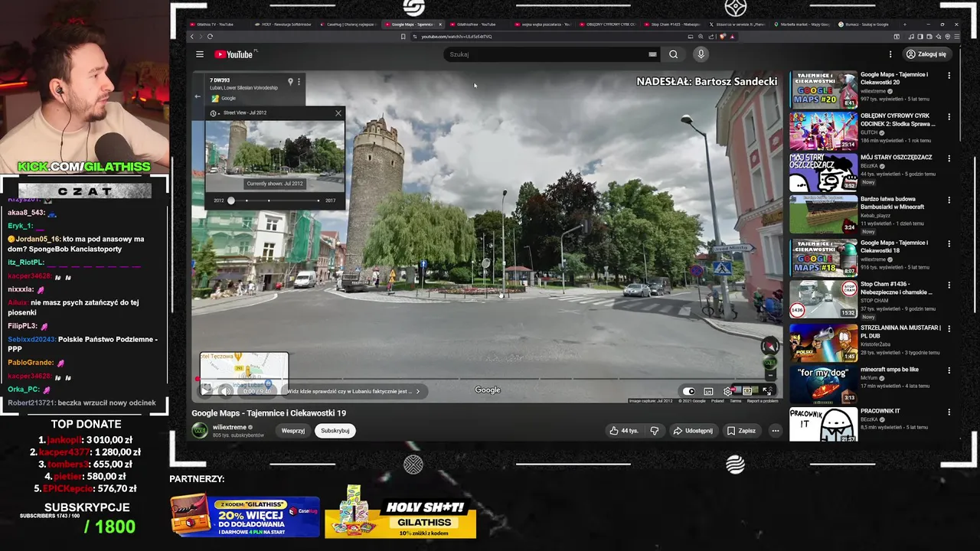Open options menu for Stop Cham #1436
The image size is (980, 551).
click(x=949, y=285)
